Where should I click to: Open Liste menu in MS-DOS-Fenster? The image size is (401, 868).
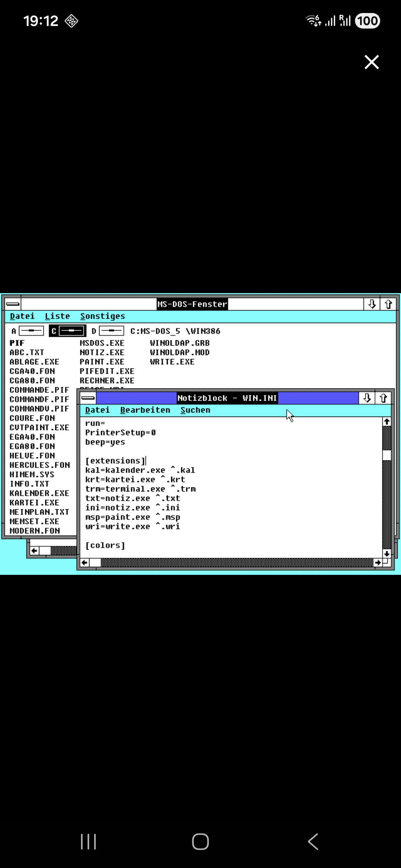pyautogui.click(x=58, y=316)
